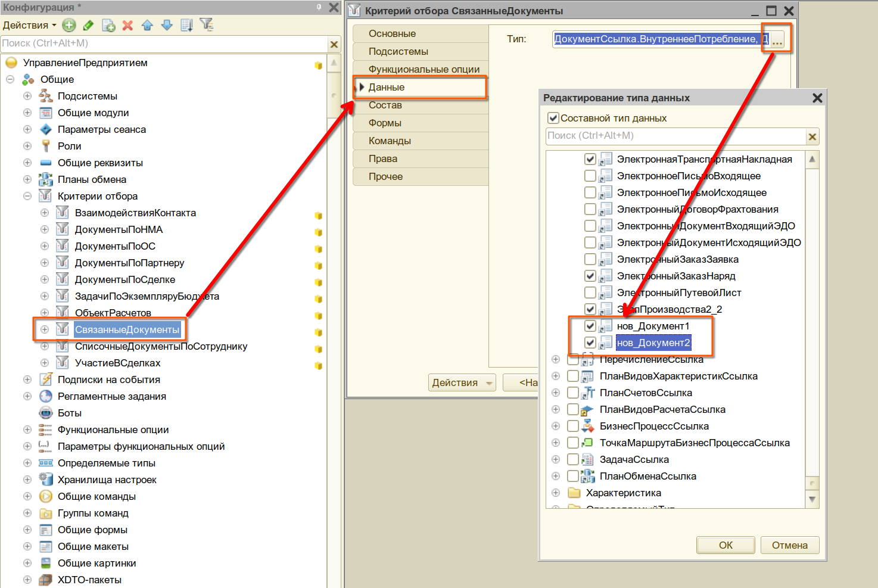The image size is (878, 588).
Task: Click the Хранилища настроек gear icon
Action: (46, 479)
